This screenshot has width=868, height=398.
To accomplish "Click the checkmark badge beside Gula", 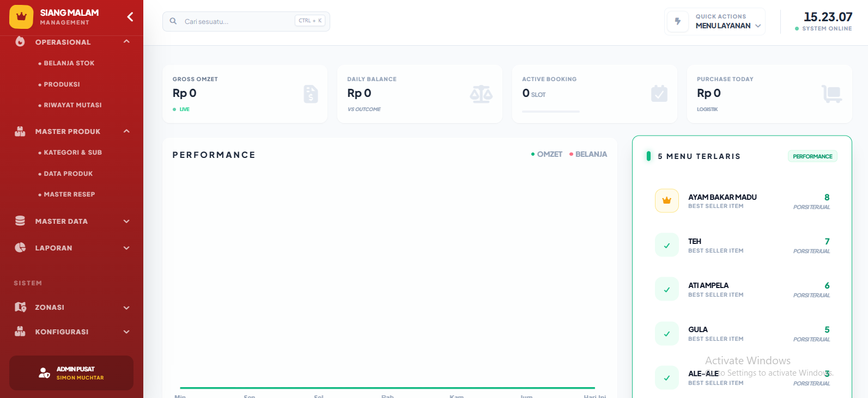I will pos(667,333).
